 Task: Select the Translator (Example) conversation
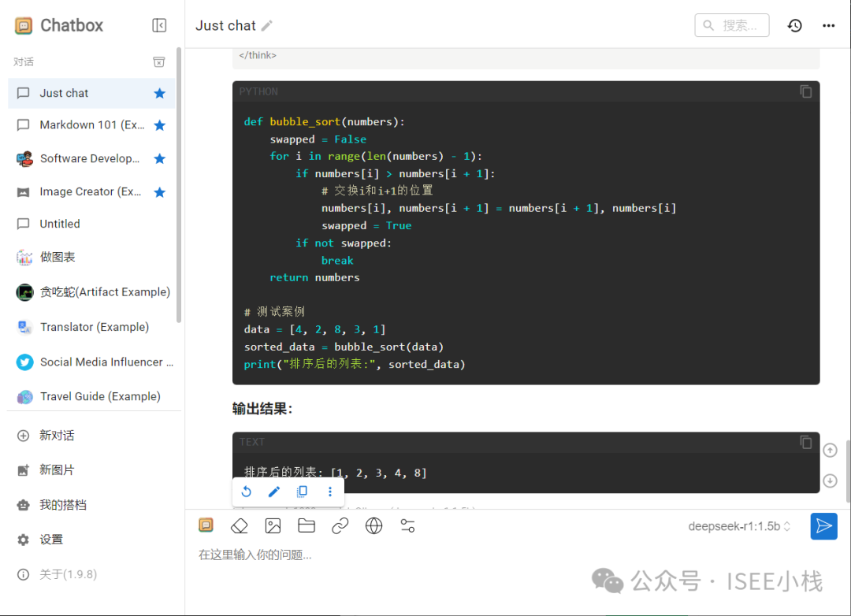(x=91, y=327)
